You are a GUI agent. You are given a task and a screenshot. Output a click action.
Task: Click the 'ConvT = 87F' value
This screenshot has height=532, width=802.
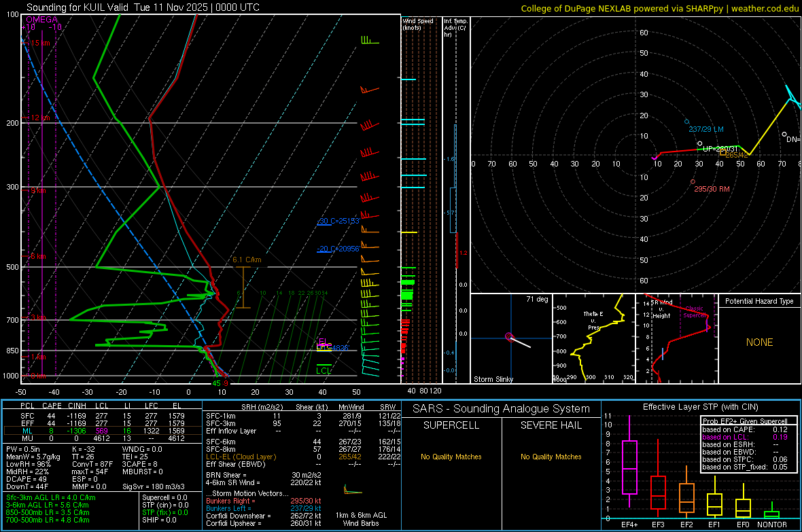(92, 465)
